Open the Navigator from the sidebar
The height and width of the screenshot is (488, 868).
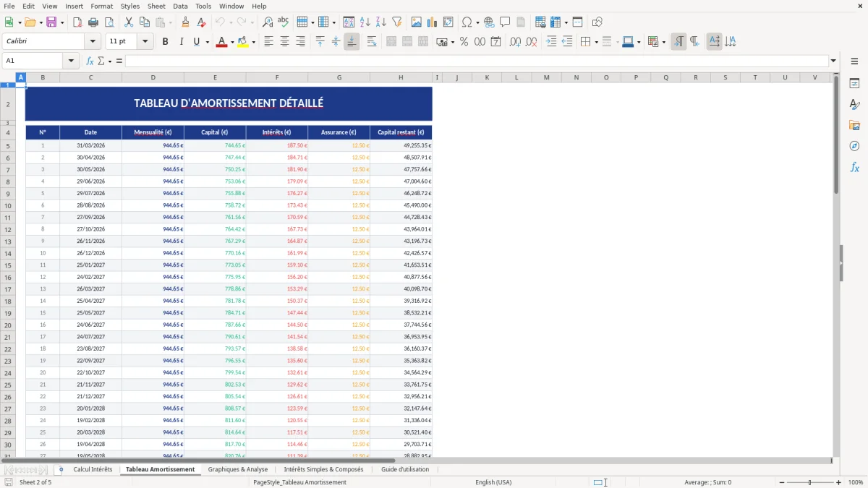click(x=855, y=146)
